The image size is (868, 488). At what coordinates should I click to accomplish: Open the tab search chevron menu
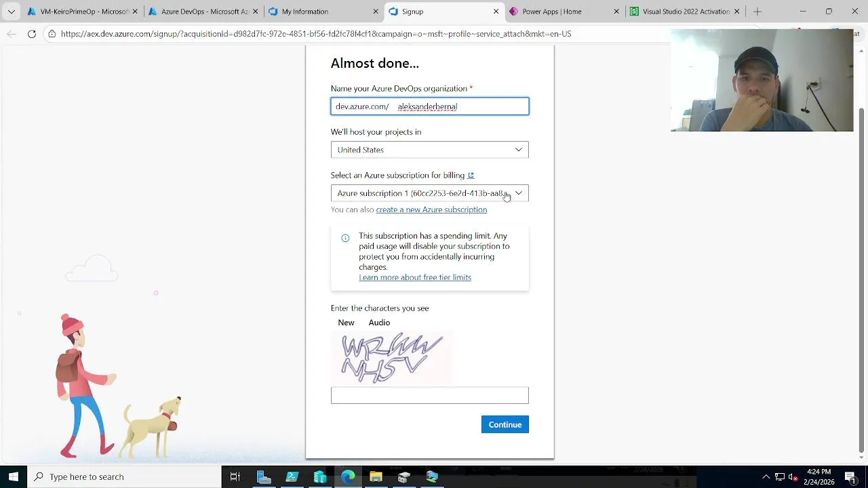pyautogui.click(x=11, y=12)
